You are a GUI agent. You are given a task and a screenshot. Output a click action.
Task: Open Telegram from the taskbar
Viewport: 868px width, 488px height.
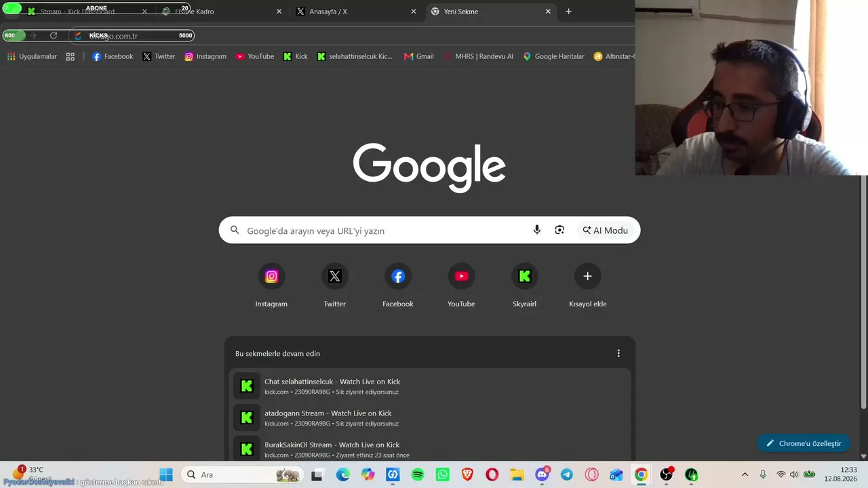567,474
